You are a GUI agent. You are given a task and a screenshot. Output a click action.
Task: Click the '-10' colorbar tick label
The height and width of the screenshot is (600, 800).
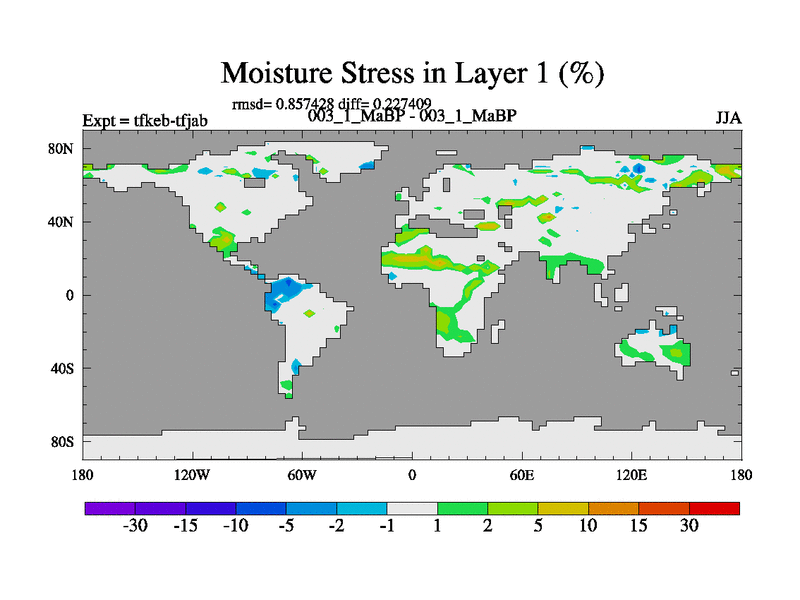pos(236,526)
